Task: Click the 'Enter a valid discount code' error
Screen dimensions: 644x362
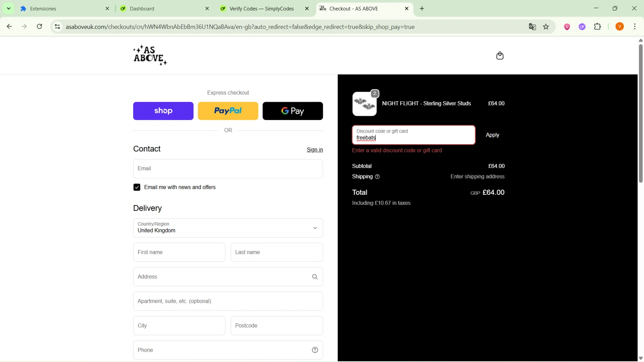Action: pyautogui.click(x=397, y=151)
